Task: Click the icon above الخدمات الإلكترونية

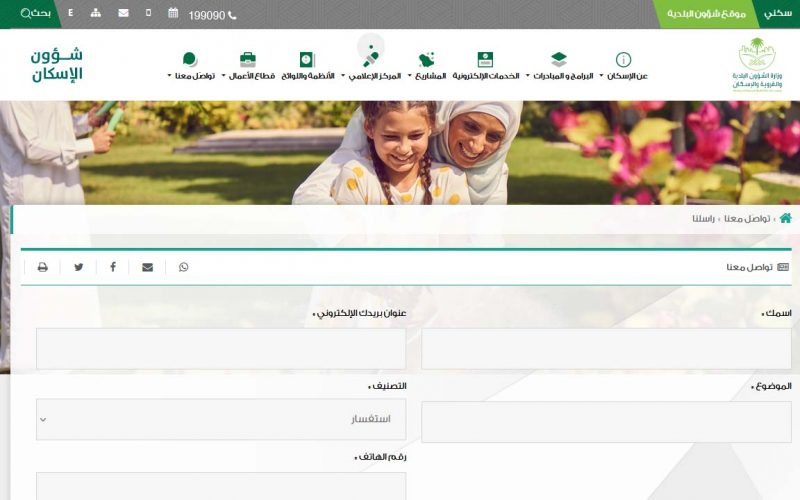Action: [485, 59]
